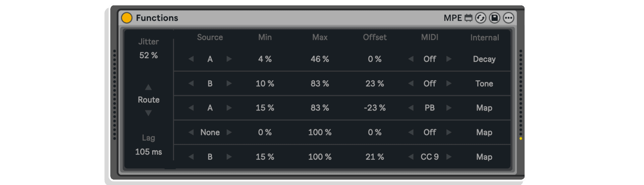Open the three-dots device options icon
Screen dimensions: 644x185
[508, 18]
